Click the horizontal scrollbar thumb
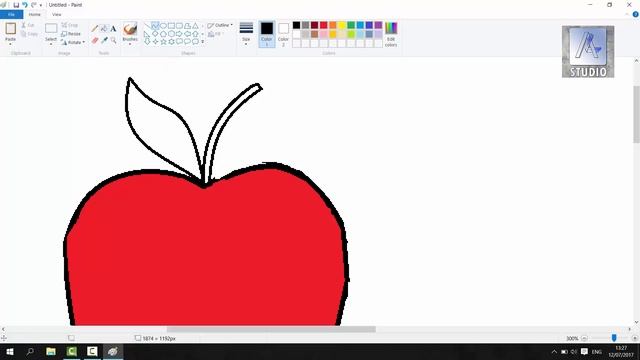Screen dimensions: 640x360 pos(271,329)
